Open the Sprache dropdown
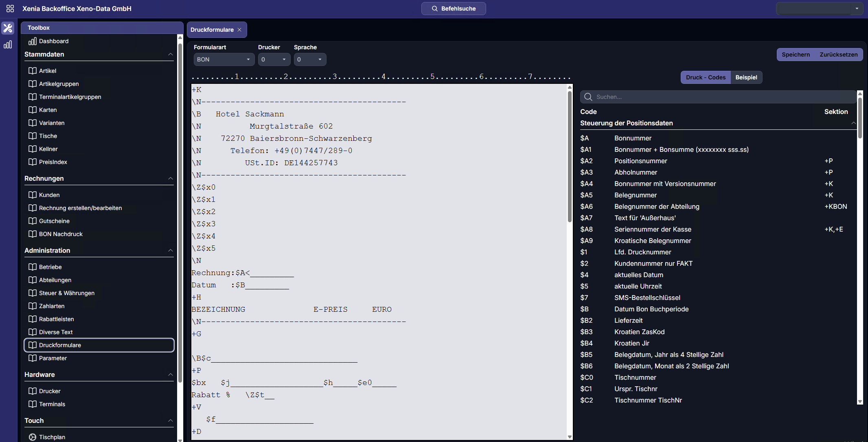Viewport: 868px width, 442px height. tap(310, 59)
